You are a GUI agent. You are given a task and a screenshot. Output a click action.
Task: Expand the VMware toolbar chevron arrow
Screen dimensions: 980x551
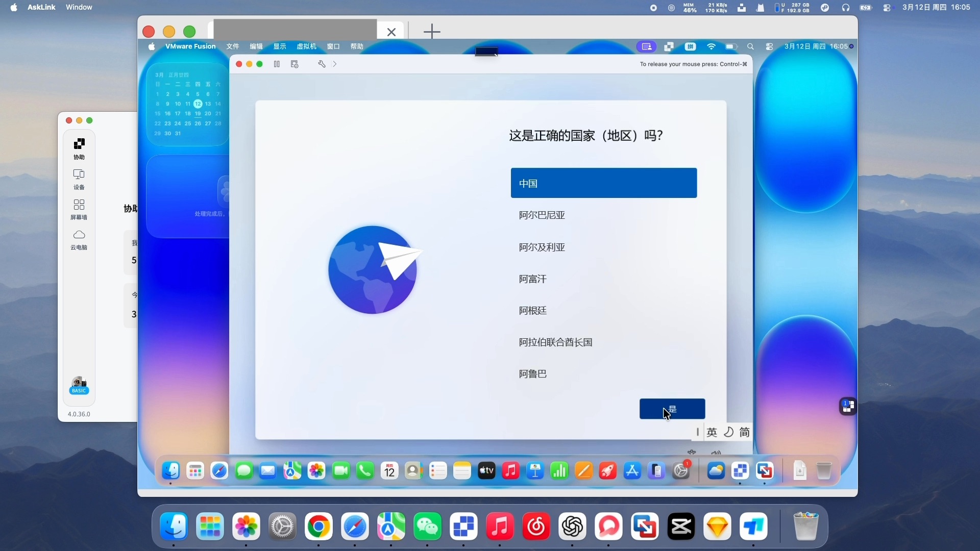pos(335,64)
